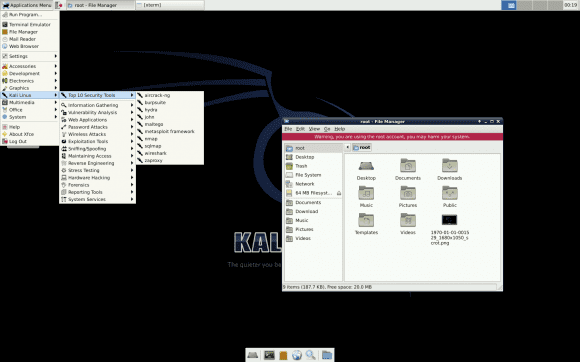The image size is (580, 362).
Task: Click the Trash entry in the File Manager sidebar
Action: (313, 166)
